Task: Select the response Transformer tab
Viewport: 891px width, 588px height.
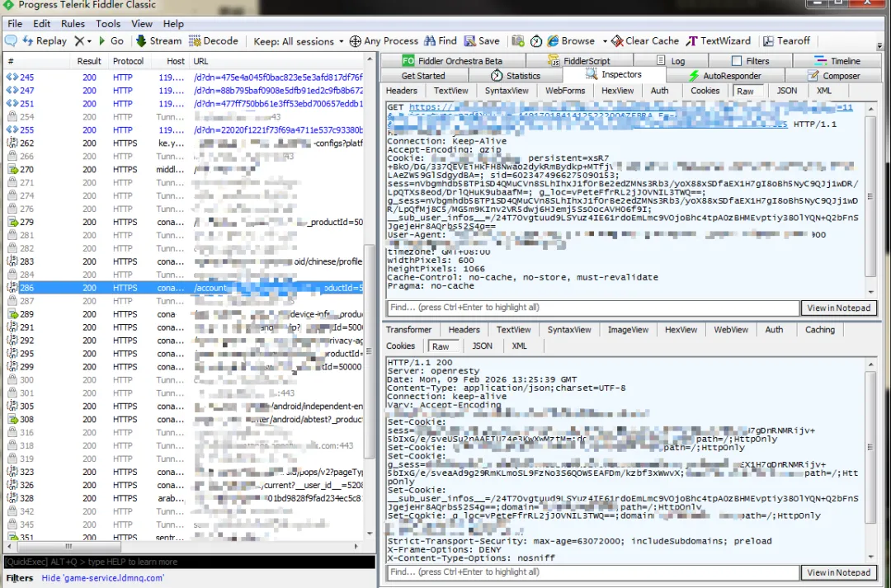Action: click(x=408, y=330)
